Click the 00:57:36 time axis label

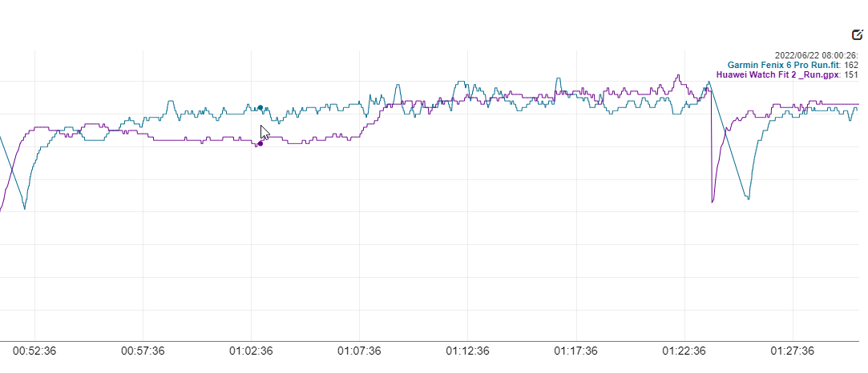click(143, 351)
